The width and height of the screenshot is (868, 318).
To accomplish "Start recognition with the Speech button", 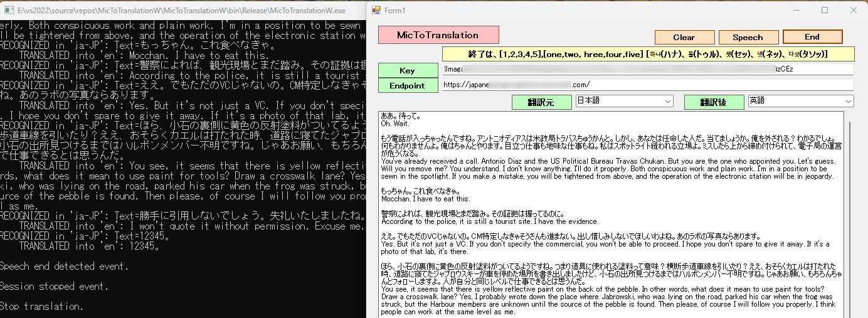I will (748, 37).
